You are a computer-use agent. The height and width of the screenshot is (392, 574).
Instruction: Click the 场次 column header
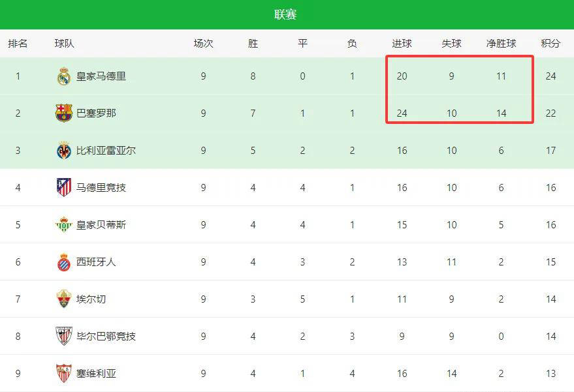click(203, 44)
